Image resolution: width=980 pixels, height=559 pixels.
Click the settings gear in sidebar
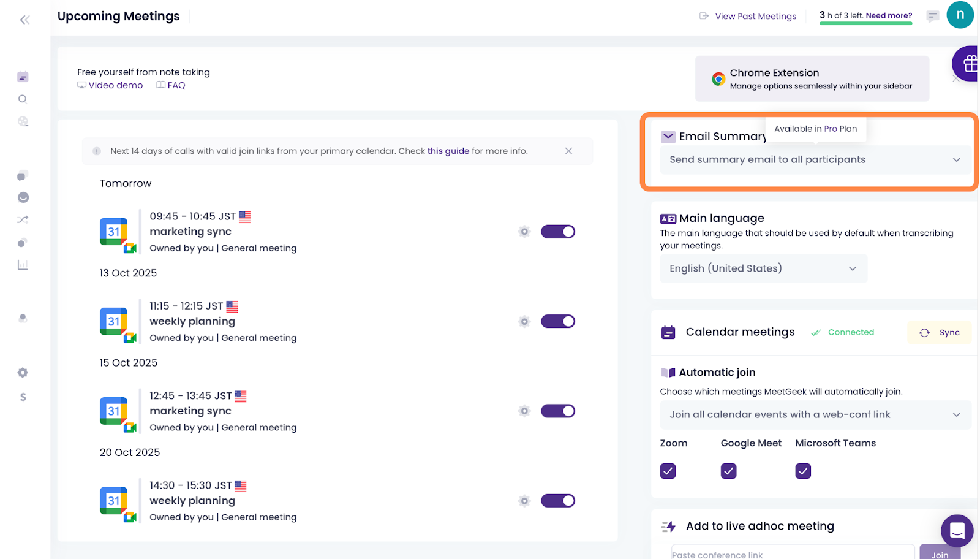point(23,373)
